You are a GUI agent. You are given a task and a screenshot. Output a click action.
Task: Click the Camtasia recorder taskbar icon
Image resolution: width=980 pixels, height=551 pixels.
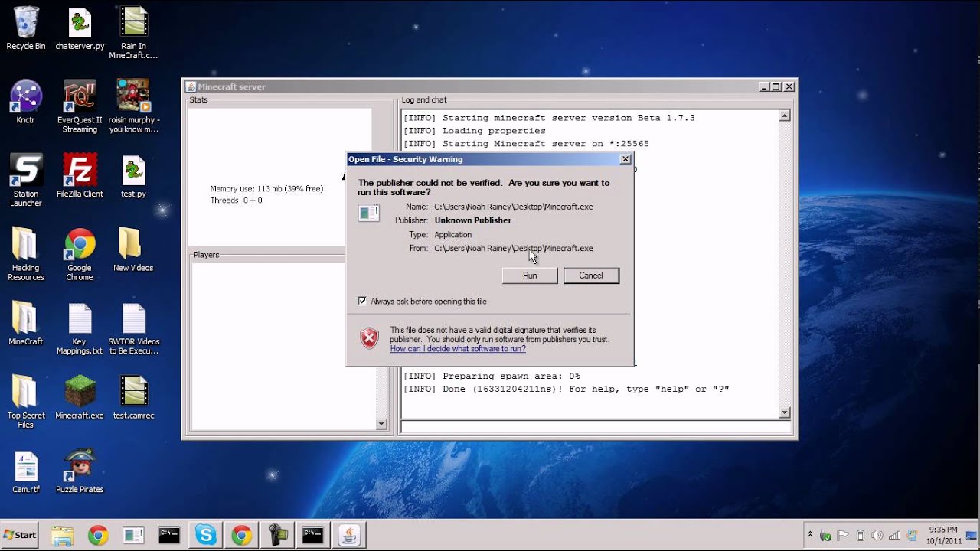277,536
